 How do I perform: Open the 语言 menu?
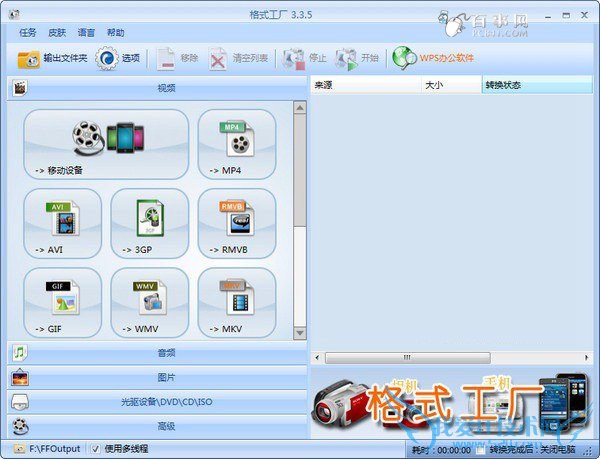click(x=86, y=33)
